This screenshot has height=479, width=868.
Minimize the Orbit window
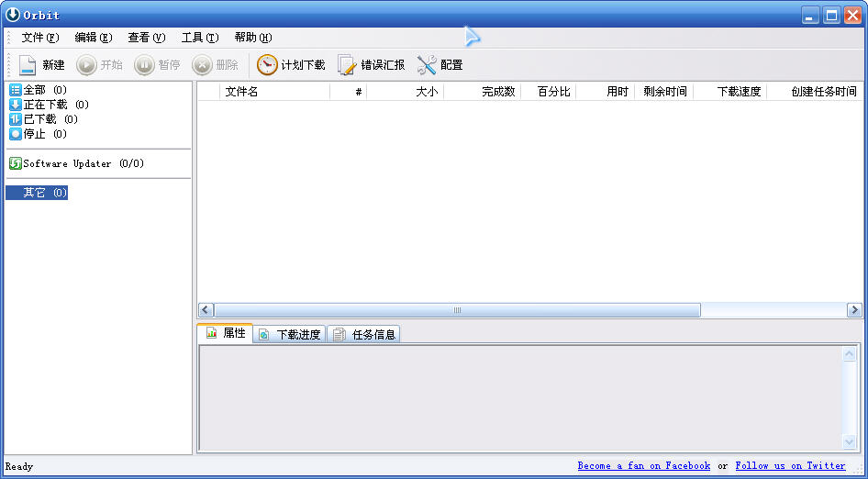click(810, 16)
